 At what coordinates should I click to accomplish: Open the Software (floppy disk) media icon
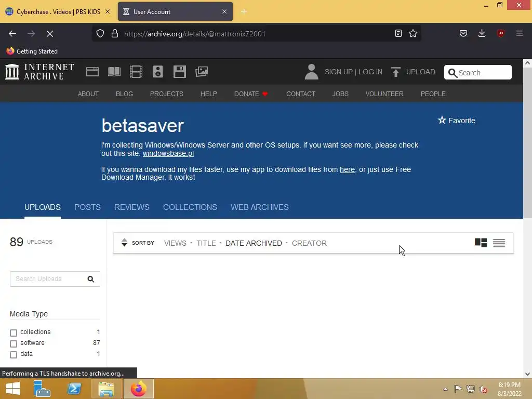(179, 72)
